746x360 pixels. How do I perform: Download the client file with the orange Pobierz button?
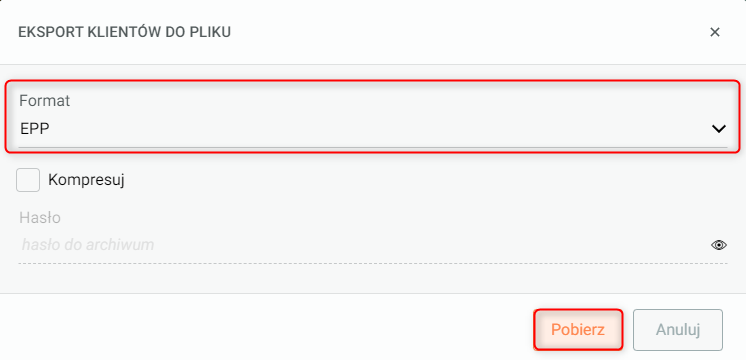578,330
